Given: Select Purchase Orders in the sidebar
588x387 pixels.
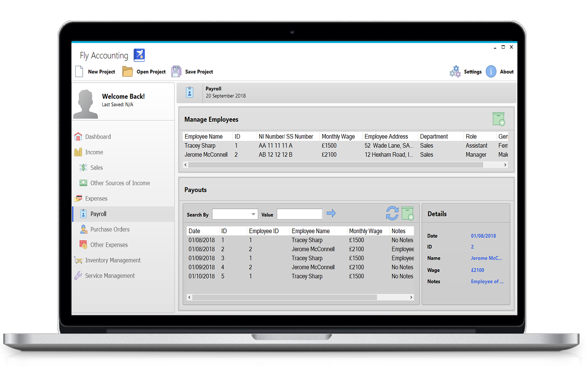Looking at the screenshot, I should [x=110, y=229].
